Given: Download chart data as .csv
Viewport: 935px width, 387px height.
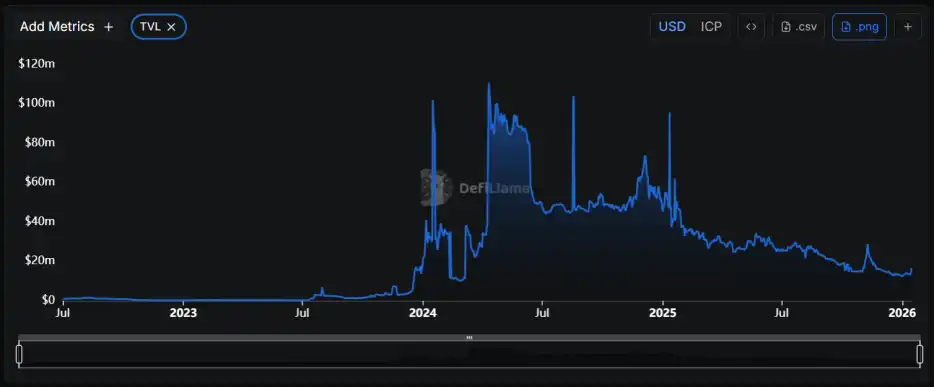Looking at the screenshot, I should pos(799,27).
